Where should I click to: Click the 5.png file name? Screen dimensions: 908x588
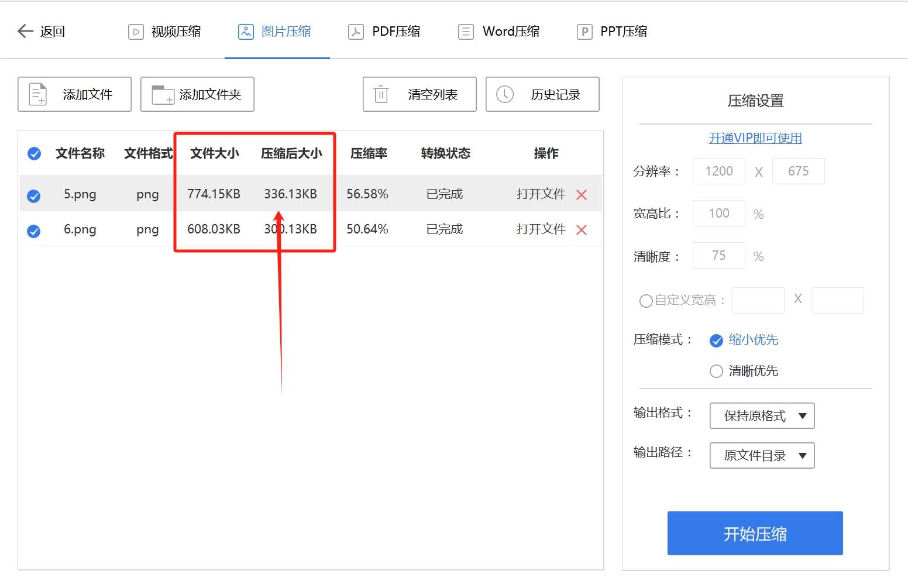80,194
